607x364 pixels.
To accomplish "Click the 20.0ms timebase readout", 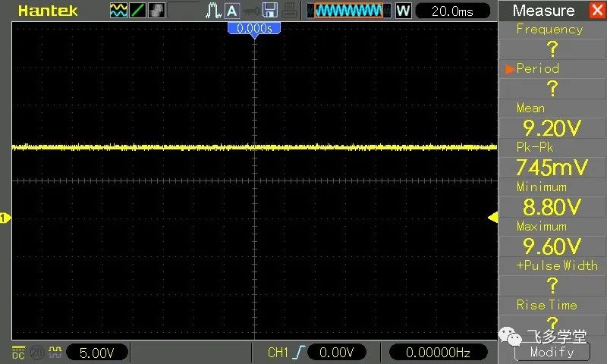I will (x=452, y=11).
